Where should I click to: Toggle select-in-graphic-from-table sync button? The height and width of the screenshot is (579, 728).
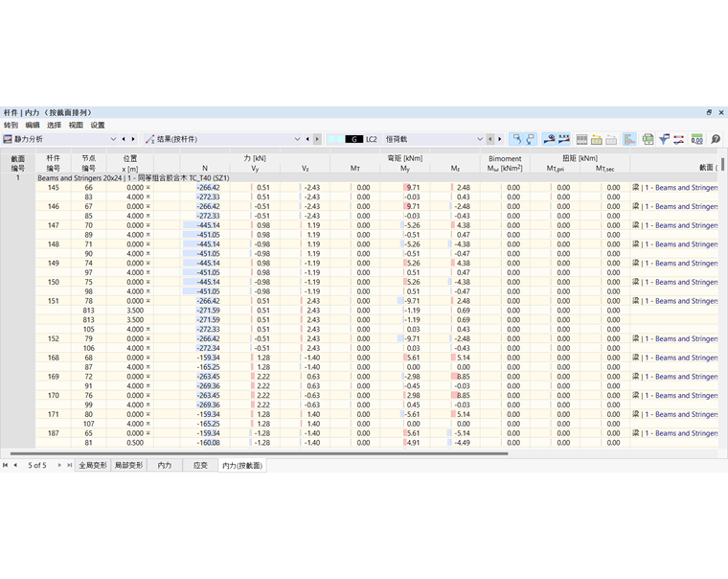click(531, 139)
